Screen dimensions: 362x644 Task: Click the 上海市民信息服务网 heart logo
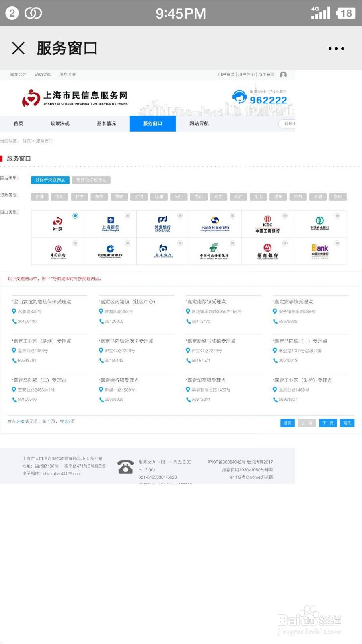[x=31, y=98]
